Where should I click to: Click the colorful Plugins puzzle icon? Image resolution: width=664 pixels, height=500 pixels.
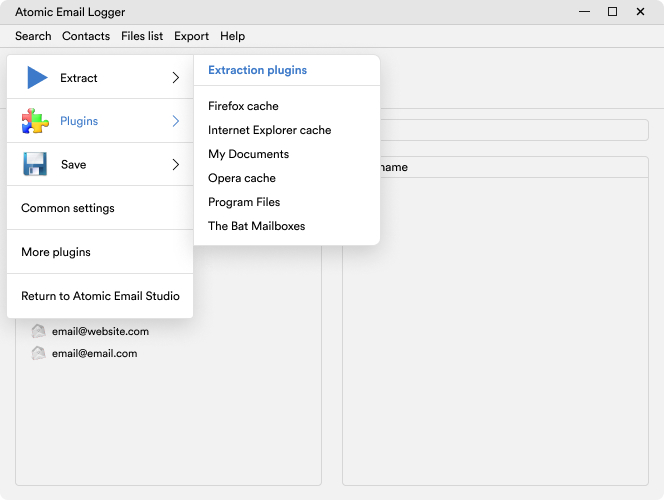[35, 121]
